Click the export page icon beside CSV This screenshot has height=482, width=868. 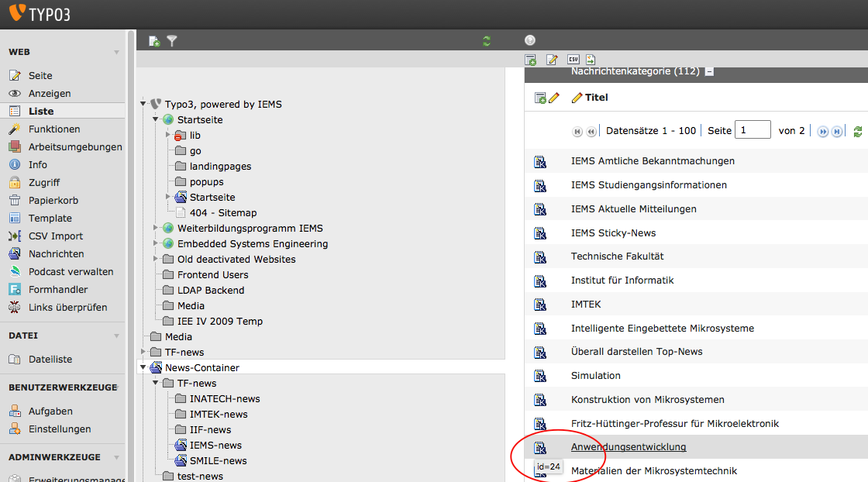coord(591,59)
